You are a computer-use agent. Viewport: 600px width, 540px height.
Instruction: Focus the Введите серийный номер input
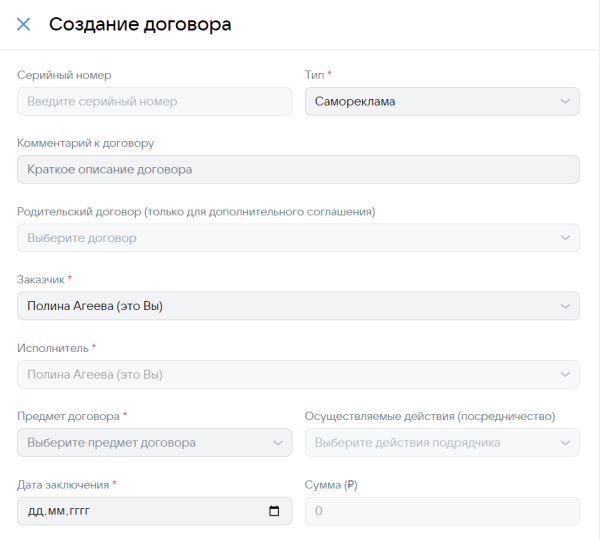[x=155, y=101]
